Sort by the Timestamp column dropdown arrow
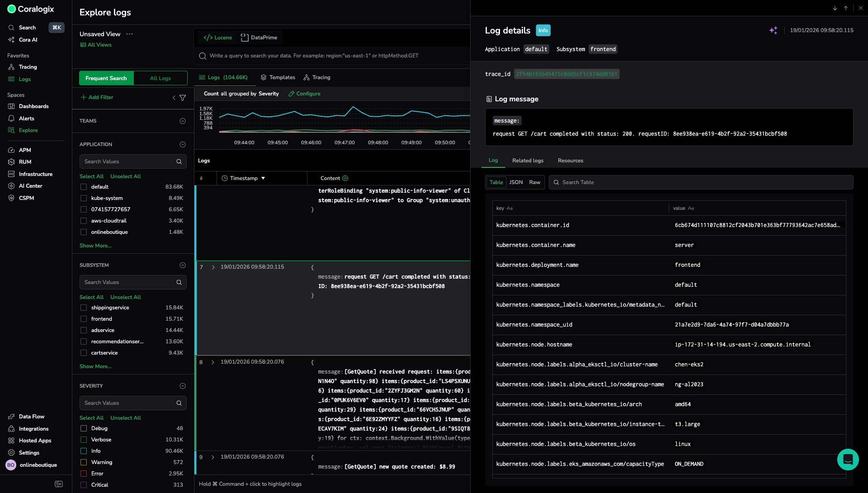Viewport: 868px width, 493px height. pos(263,178)
